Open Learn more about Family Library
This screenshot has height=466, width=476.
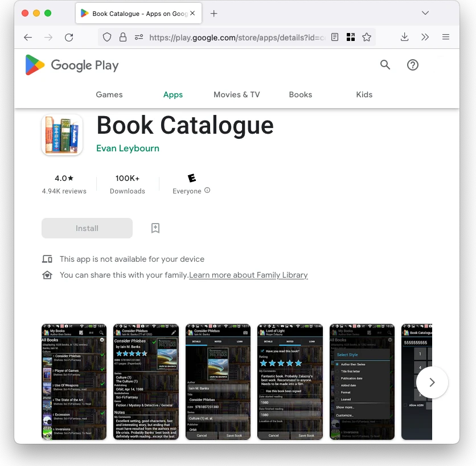pos(248,275)
